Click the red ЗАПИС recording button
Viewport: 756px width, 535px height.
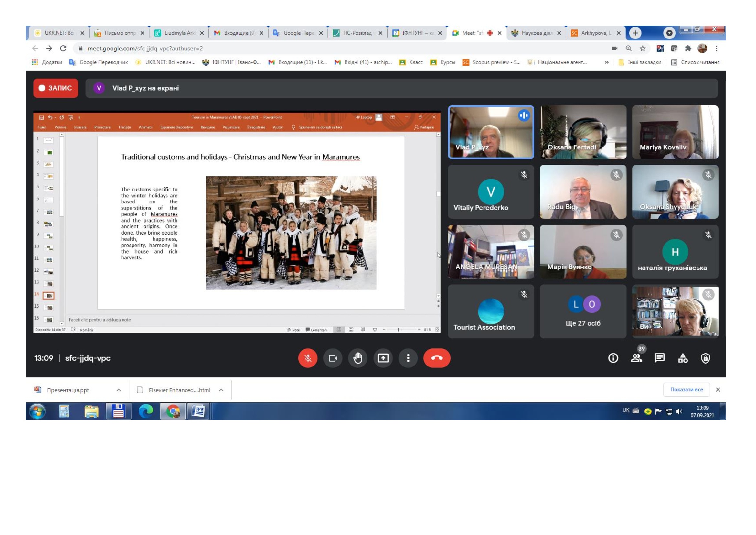[x=56, y=88]
